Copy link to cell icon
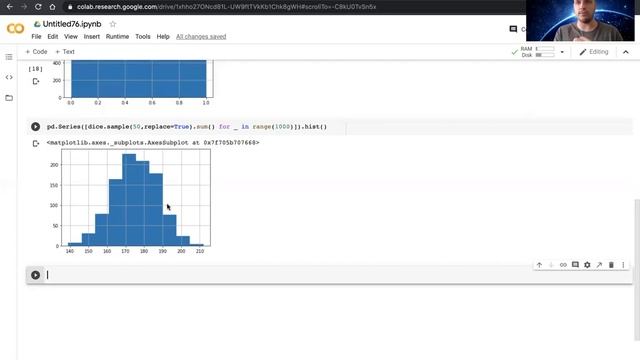This screenshot has width=640, height=360. point(563,265)
